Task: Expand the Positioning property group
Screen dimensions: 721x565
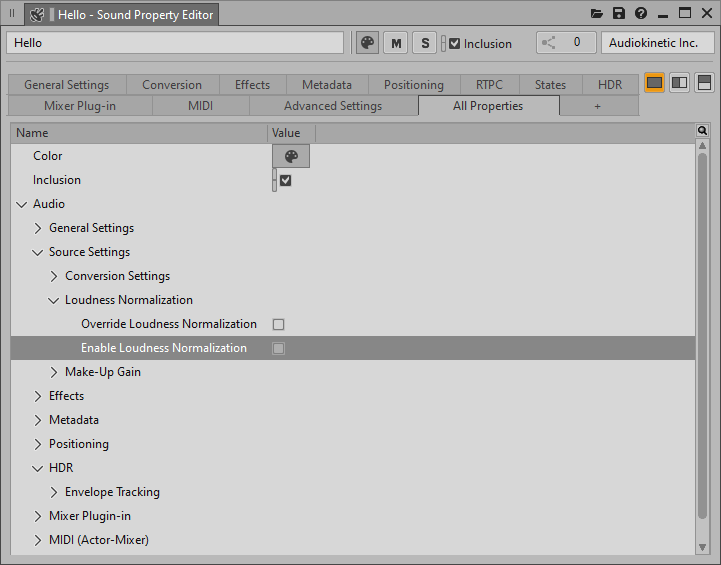Action: [x=38, y=444]
